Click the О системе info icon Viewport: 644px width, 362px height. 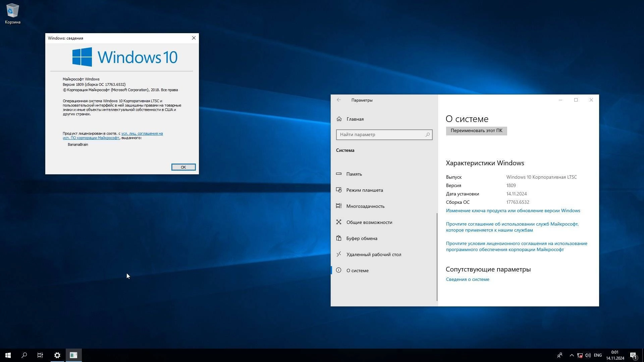pyautogui.click(x=339, y=270)
